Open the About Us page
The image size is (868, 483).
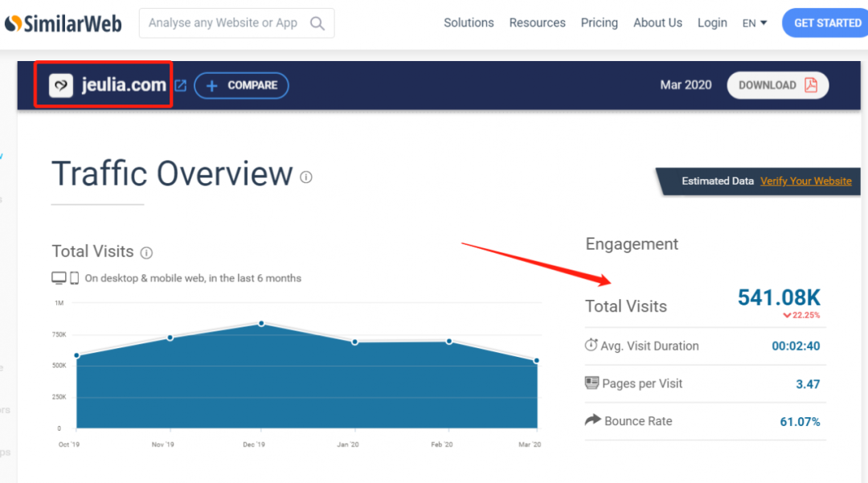coord(657,23)
